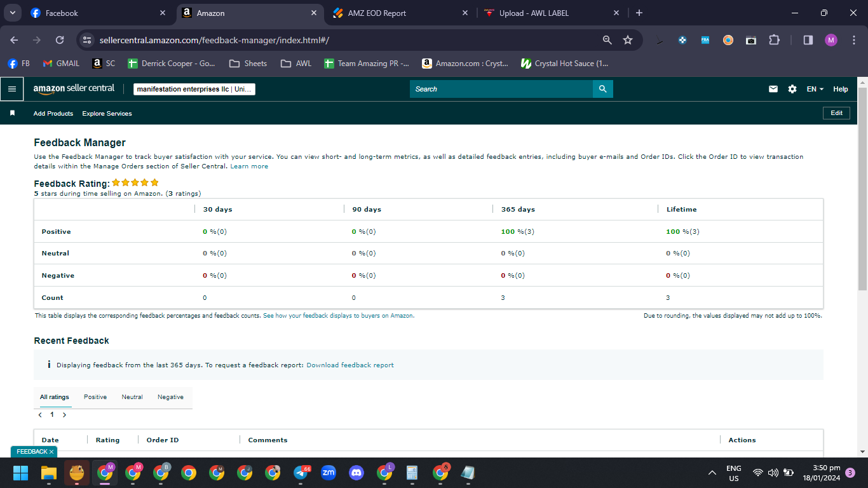
Task: Click Download feedback report link
Action: [x=350, y=365]
